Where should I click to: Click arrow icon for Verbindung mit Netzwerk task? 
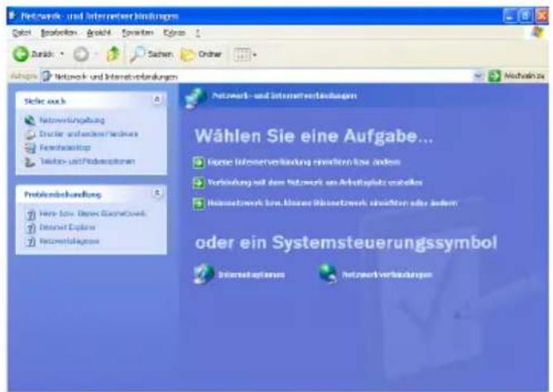199,183
